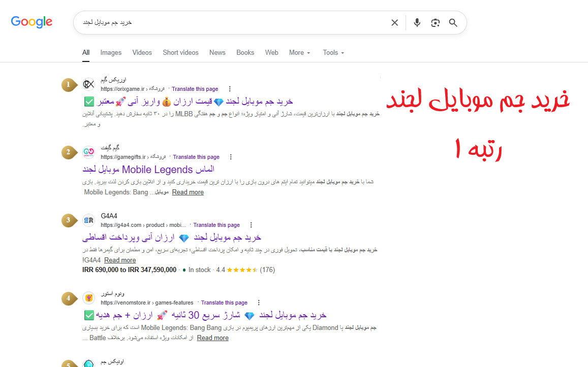Click the G4A4 site favicon
588x367 pixels.
coord(88,220)
